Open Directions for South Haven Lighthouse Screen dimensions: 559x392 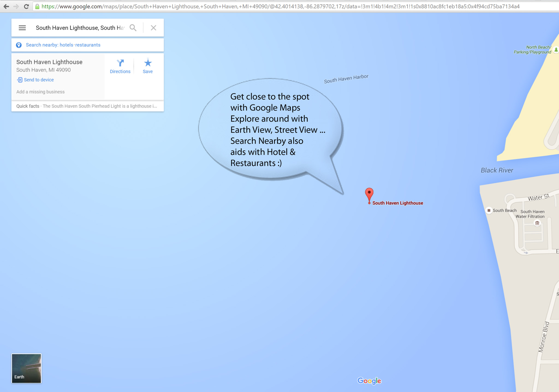click(x=120, y=66)
